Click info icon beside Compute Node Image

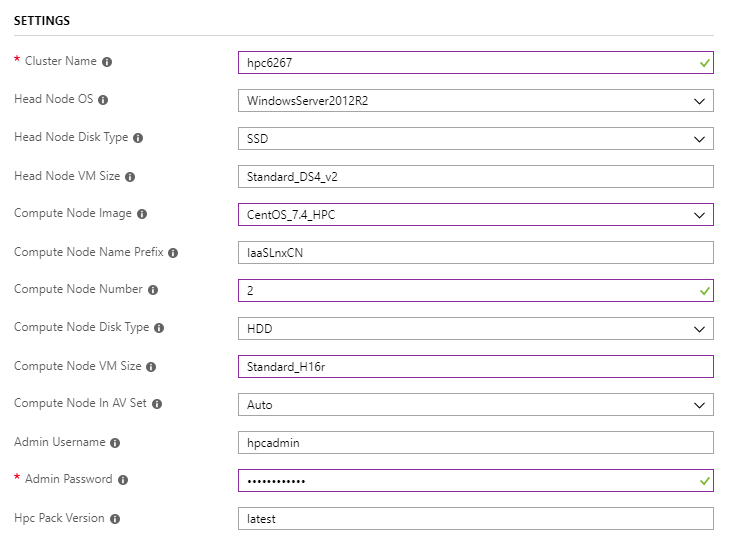click(x=142, y=214)
